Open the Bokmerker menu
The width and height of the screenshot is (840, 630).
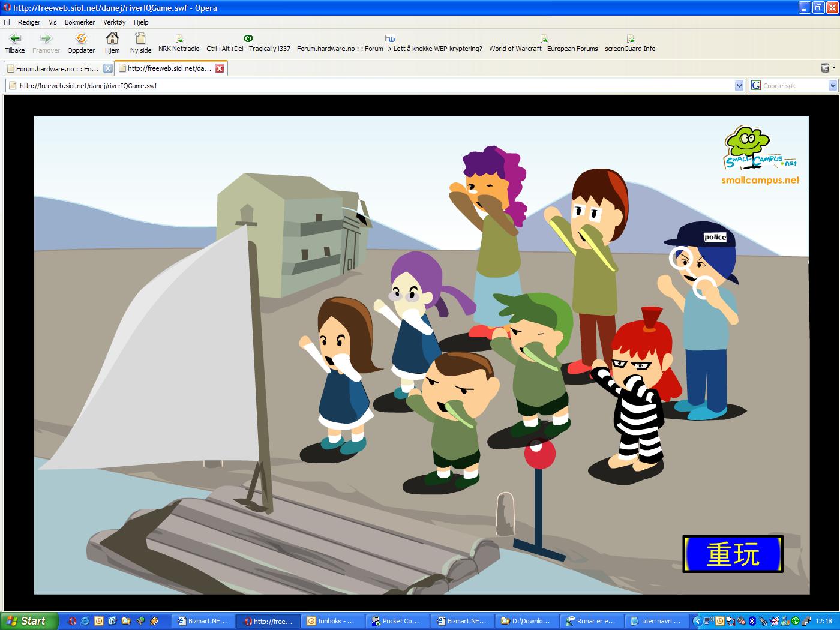pyautogui.click(x=80, y=22)
